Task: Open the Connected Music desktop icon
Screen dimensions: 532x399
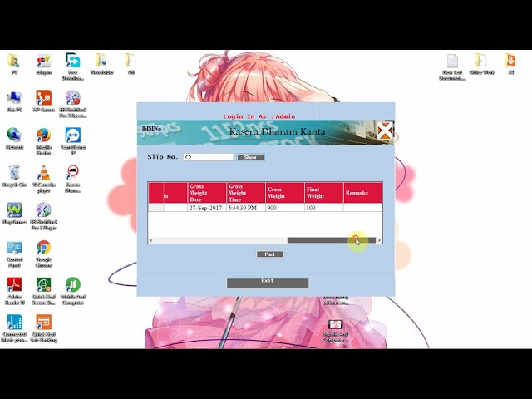Action: [x=14, y=328]
